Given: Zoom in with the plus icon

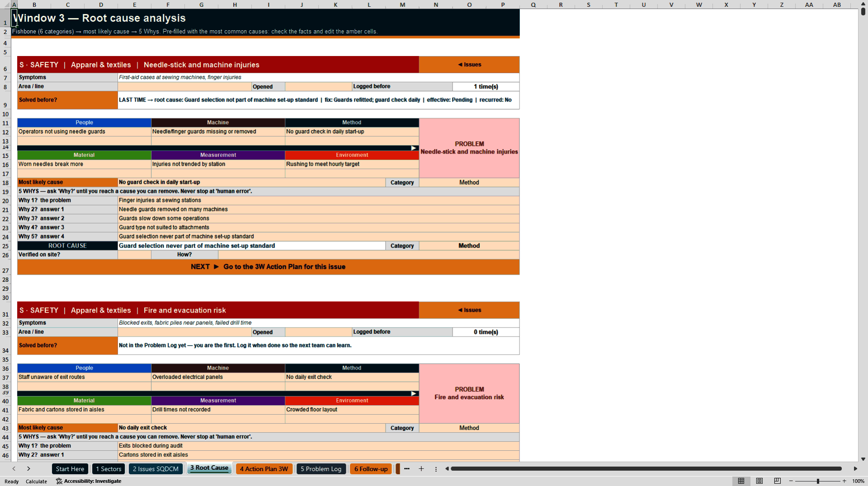Looking at the screenshot, I should [x=844, y=481].
